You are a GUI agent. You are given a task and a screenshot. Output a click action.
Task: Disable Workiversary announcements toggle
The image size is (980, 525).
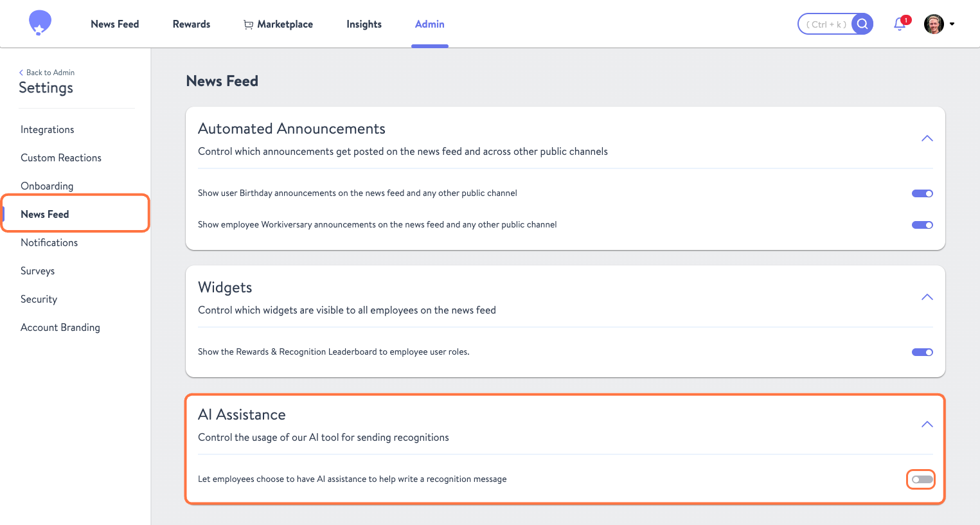(922, 225)
